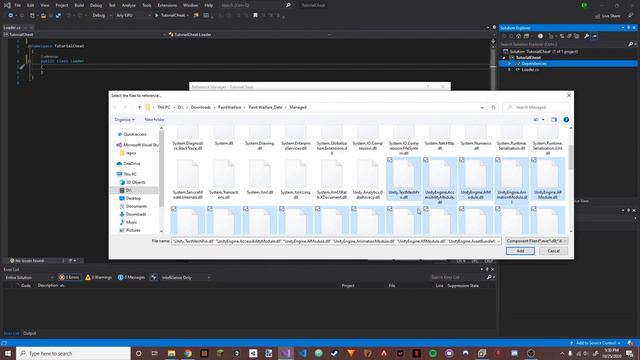Viewport: 640px width, 360px height.
Task: Uncheck UnityEngine.AIModule.dll checkbox
Action: pos(462,160)
